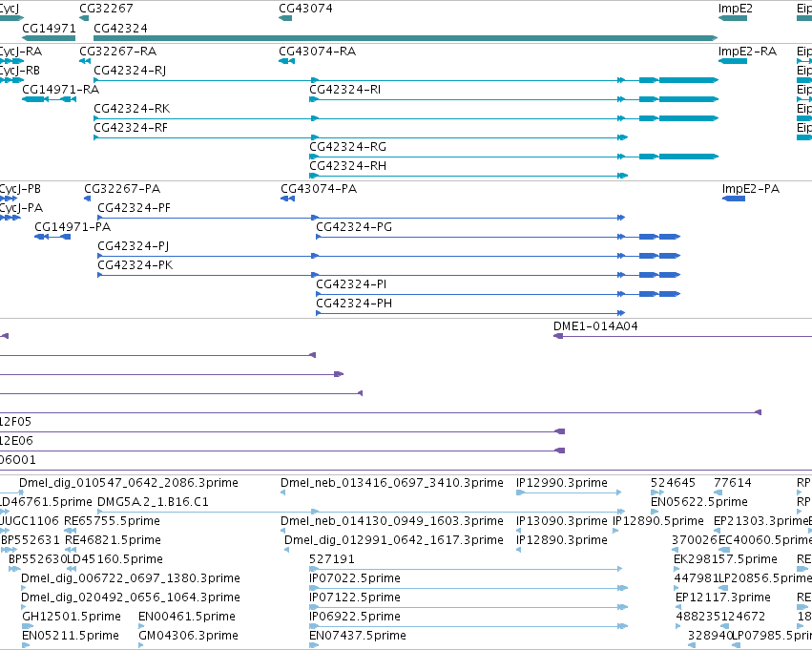
Task: Select the ImpE2 gene label
Action: [x=736, y=9]
